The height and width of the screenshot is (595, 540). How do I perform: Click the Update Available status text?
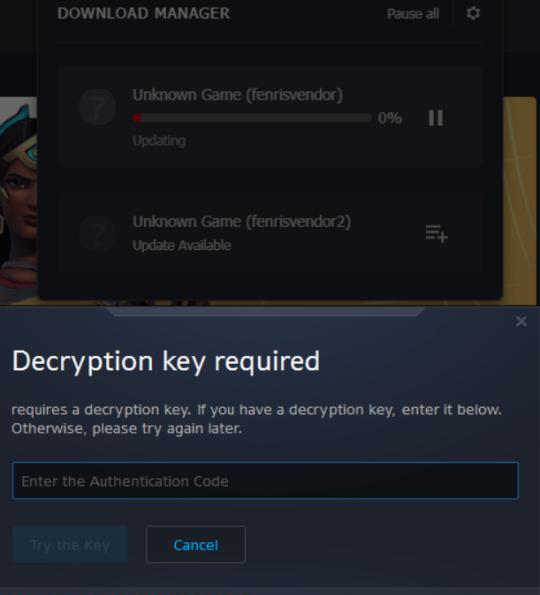182,246
